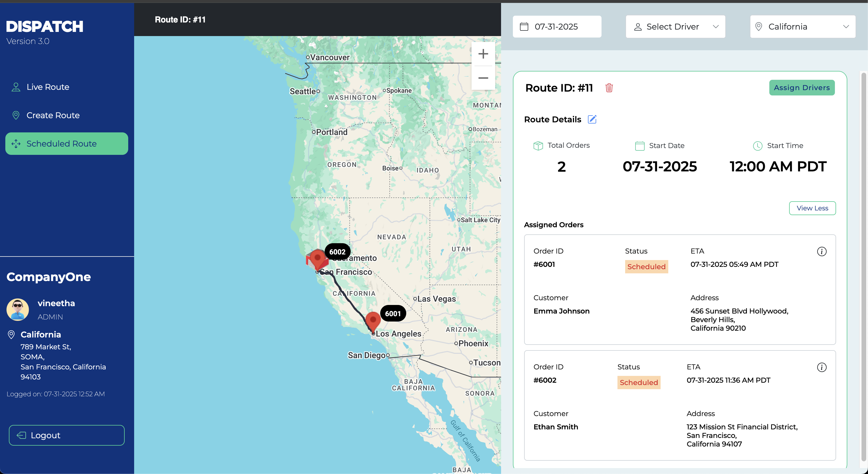Delete route using red trash icon
The width and height of the screenshot is (868, 474).
[609, 88]
